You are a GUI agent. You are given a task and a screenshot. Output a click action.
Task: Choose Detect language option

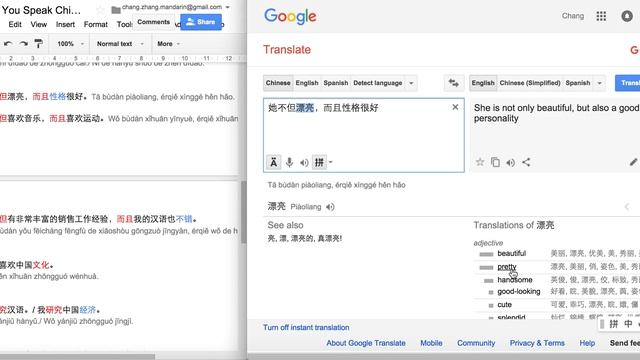378,83
